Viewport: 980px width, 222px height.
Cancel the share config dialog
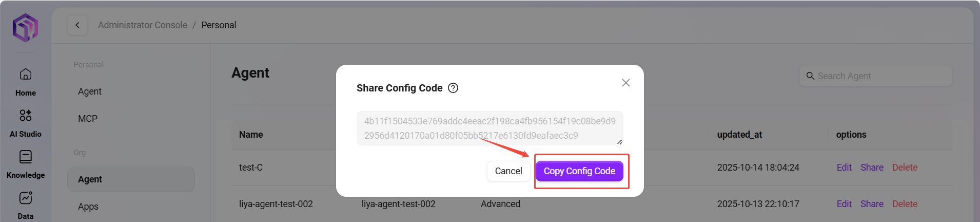click(x=508, y=171)
